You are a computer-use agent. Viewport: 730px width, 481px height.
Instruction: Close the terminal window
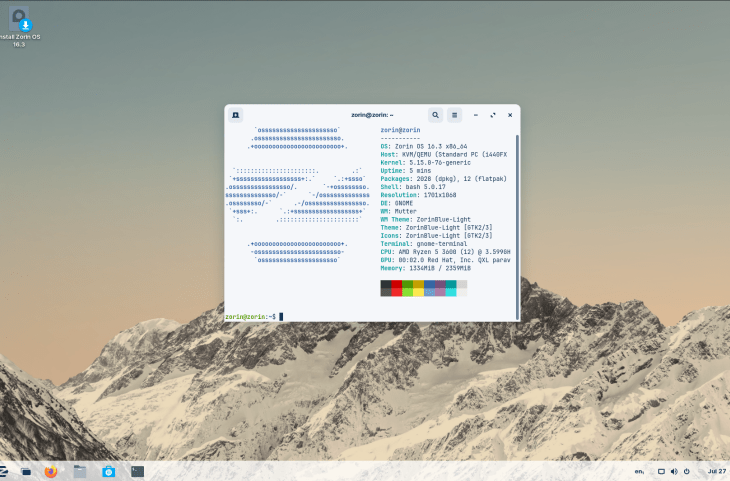[x=510, y=115]
